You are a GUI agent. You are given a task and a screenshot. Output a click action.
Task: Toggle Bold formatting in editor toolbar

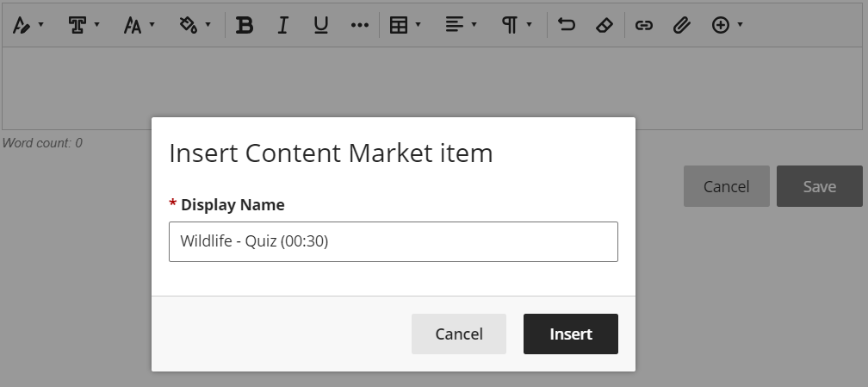(x=245, y=25)
